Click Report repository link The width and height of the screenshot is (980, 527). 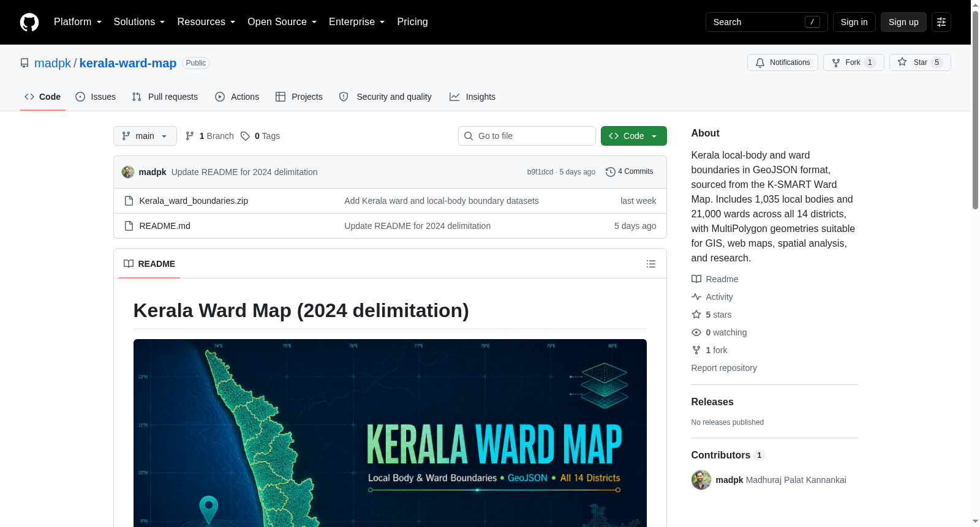(x=724, y=368)
